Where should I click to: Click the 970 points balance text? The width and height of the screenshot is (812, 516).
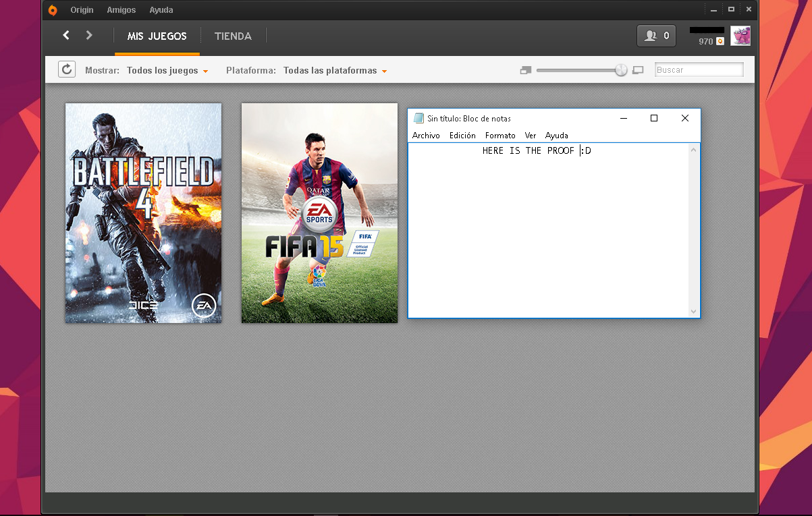(x=706, y=42)
